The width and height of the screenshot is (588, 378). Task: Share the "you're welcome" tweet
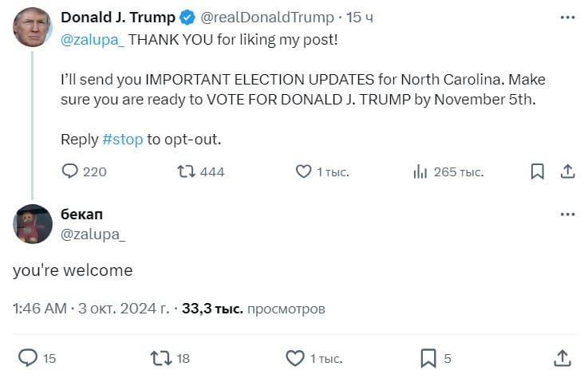click(x=562, y=358)
